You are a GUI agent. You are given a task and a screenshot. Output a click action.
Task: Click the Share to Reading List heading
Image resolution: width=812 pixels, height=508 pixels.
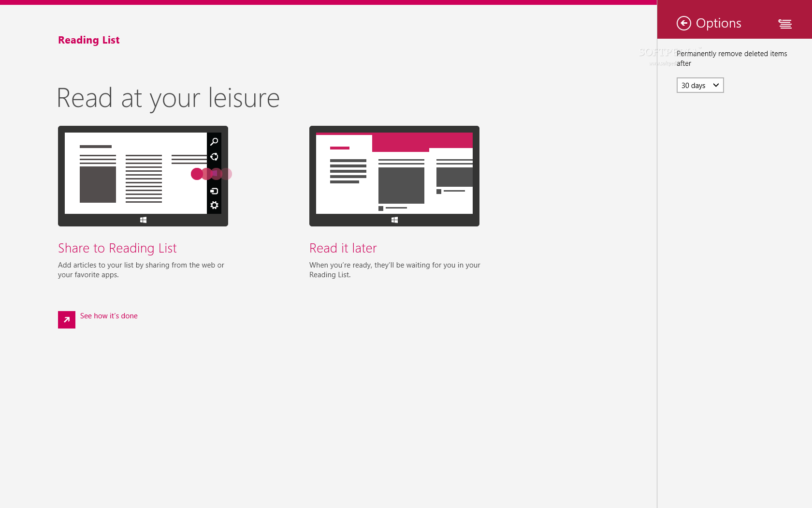117,248
